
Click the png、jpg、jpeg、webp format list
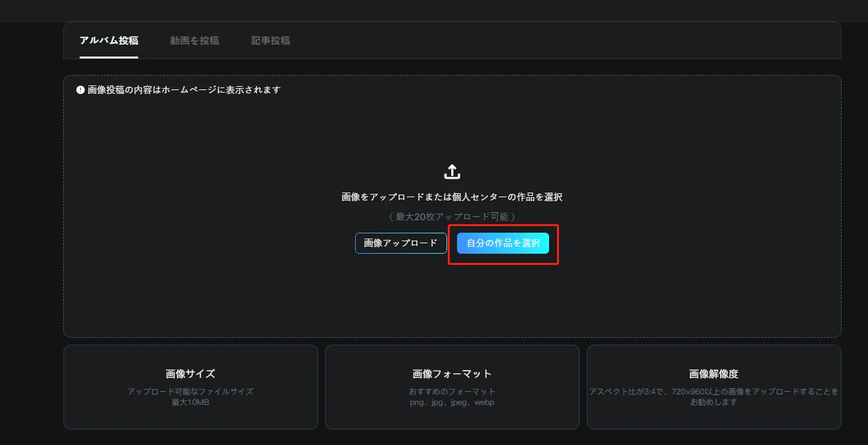(452, 402)
